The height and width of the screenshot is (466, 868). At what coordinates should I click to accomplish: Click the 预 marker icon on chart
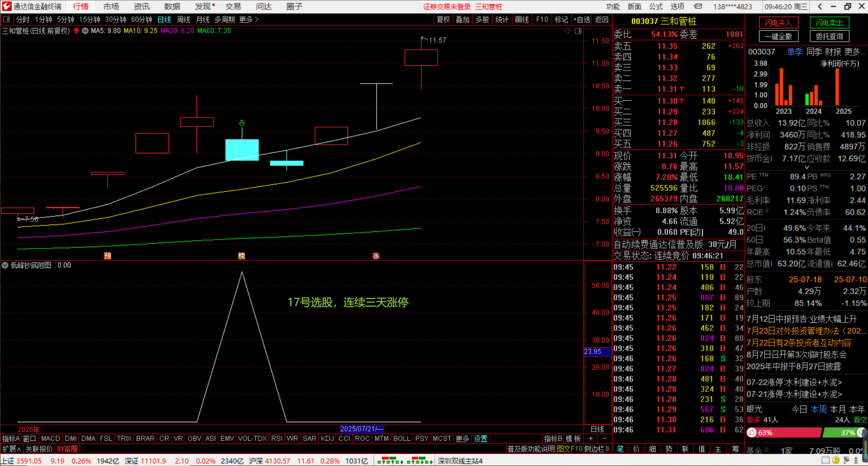108,256
